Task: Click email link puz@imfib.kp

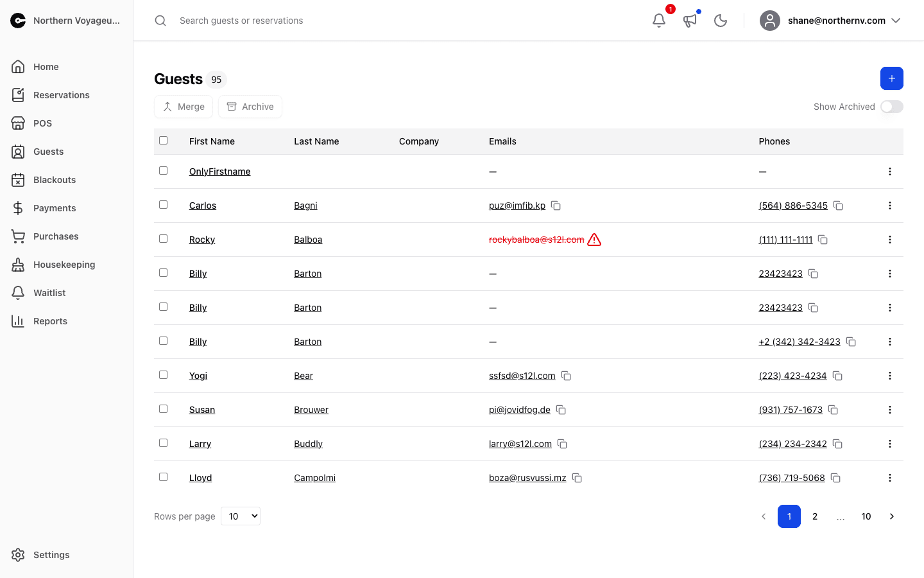Action: 517,206
